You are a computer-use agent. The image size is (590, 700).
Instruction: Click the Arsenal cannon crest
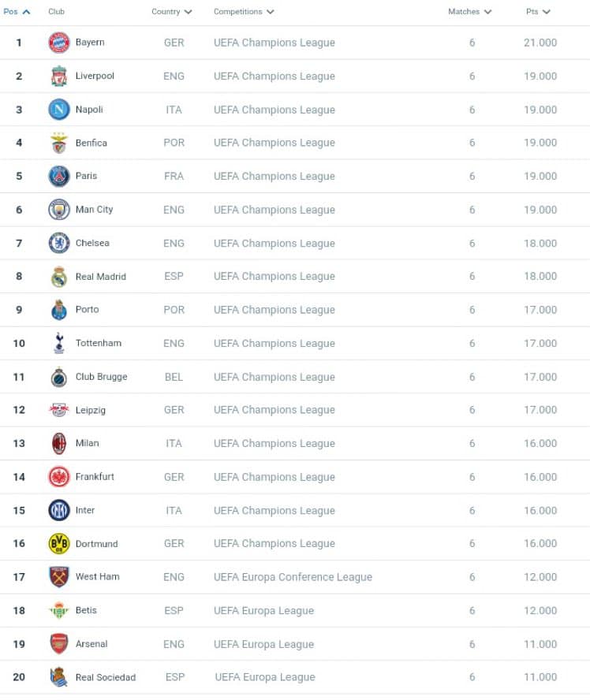(58, 644)
